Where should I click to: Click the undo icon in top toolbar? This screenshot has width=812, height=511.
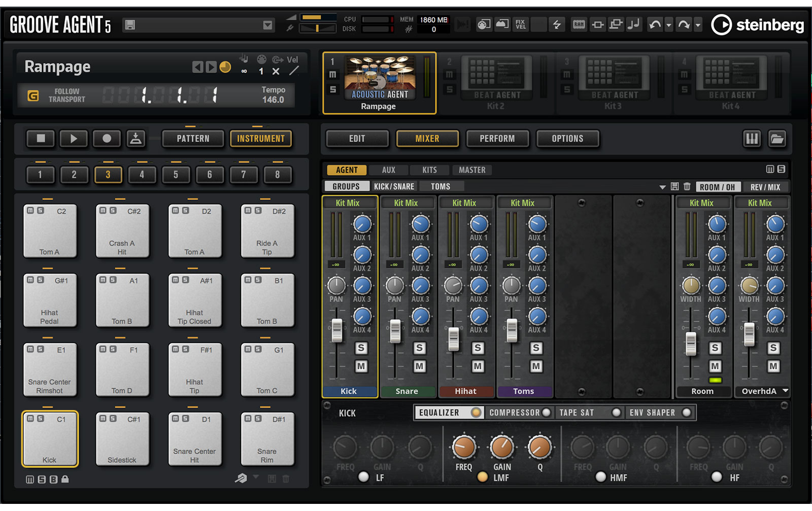click(655, 24)
